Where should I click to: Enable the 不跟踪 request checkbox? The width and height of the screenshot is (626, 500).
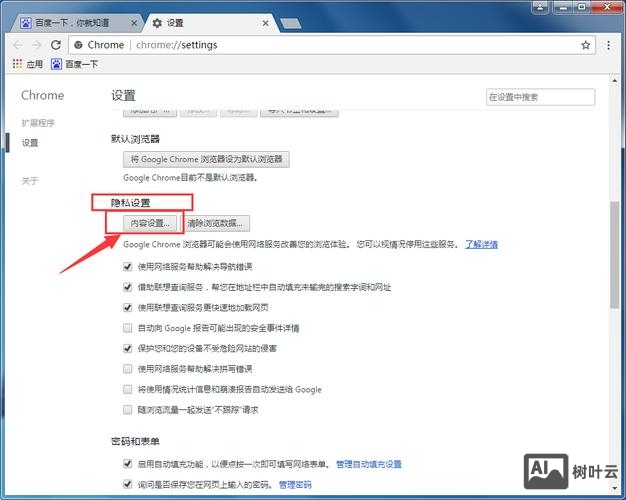(127, 409)
